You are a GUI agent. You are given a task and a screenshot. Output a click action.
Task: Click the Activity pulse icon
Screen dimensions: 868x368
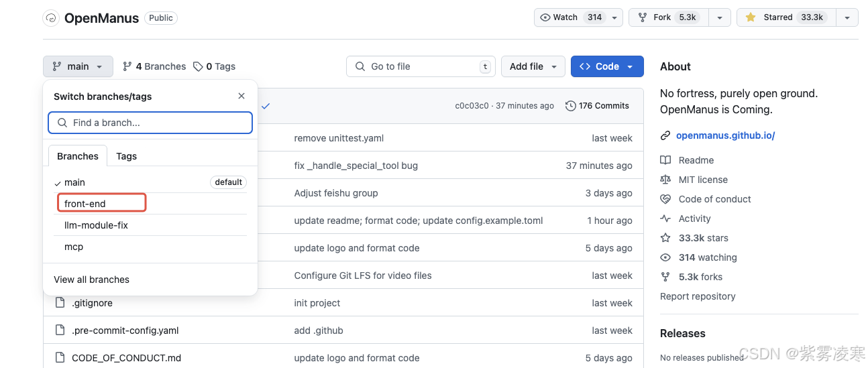tap(665, 219)
